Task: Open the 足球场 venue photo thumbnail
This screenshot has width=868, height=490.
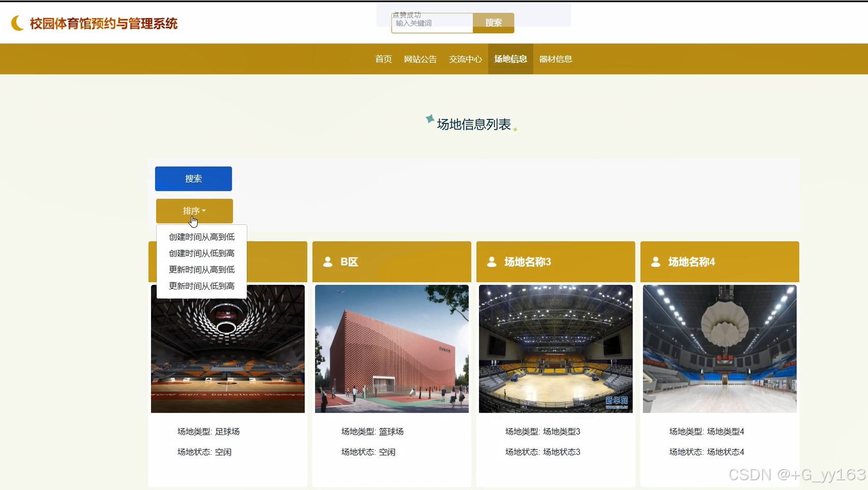Action: (228, 349)
